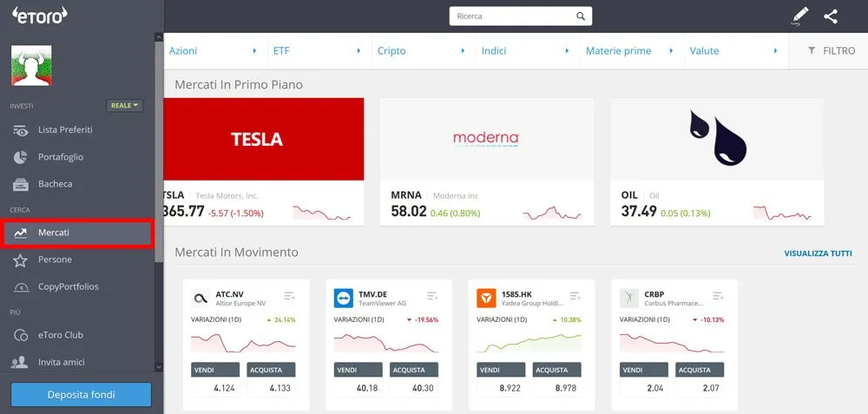Open the Moderna featured banner
The width and height of the screenshot is (868, 414).
tap(487, 139)
